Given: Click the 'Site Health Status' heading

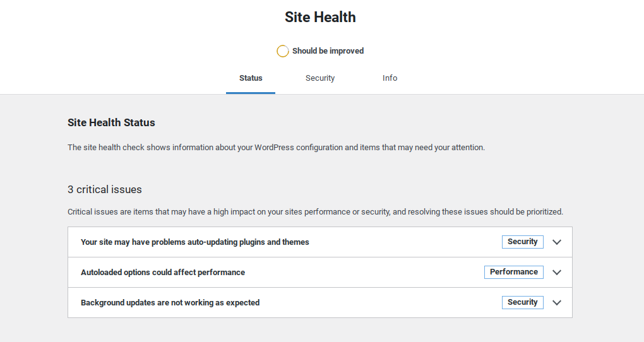Looking at the screenshot, I should click(x=111, y=122).
